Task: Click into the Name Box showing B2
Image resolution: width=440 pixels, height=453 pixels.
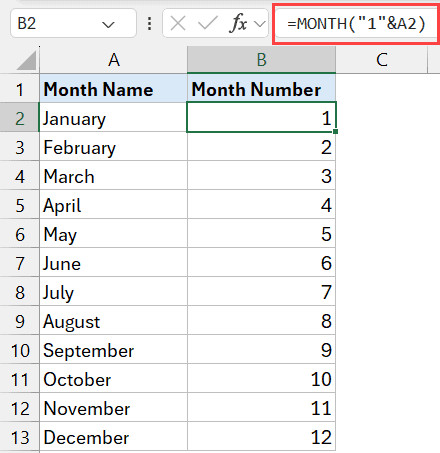Action: point(73,23)
